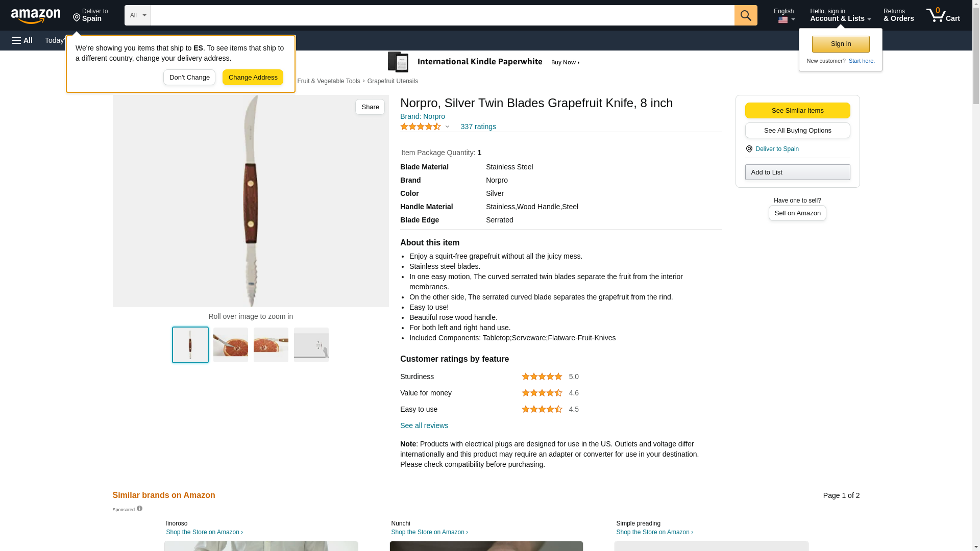The height and width of the screenshot is (551, 980).
Task: Click the Change Address button
Action: pos(253,78)
